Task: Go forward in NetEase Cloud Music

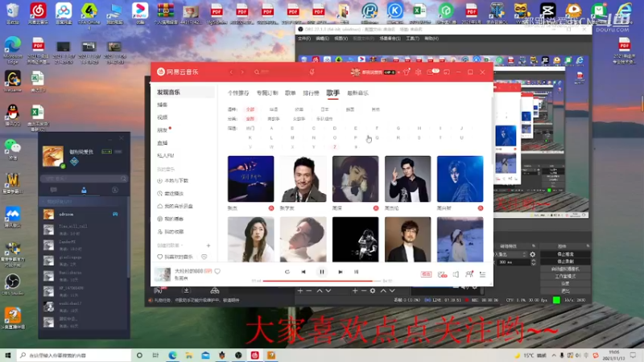Action: point(242,72)
